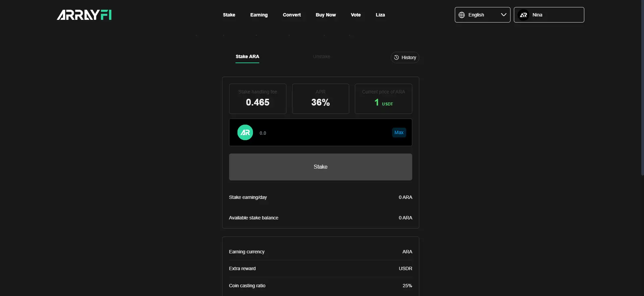Open the Stake nav menu item
Screen dimensions: 644x296
click(229, 15)
